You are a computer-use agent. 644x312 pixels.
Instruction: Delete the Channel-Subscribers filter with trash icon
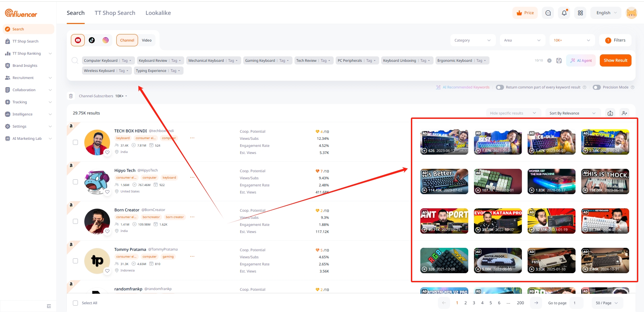(x=71, y=96)
